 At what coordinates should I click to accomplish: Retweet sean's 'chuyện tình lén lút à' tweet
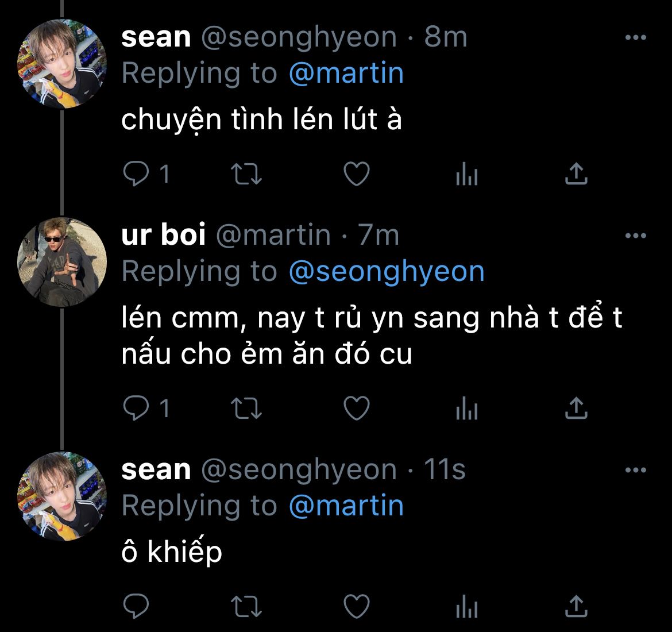point(246,174)
